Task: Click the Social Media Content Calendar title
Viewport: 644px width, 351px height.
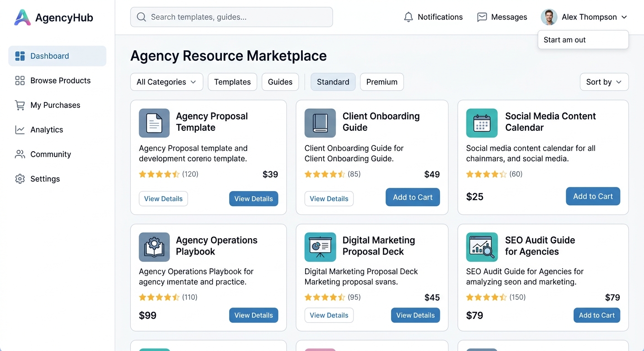Action: 550,122
